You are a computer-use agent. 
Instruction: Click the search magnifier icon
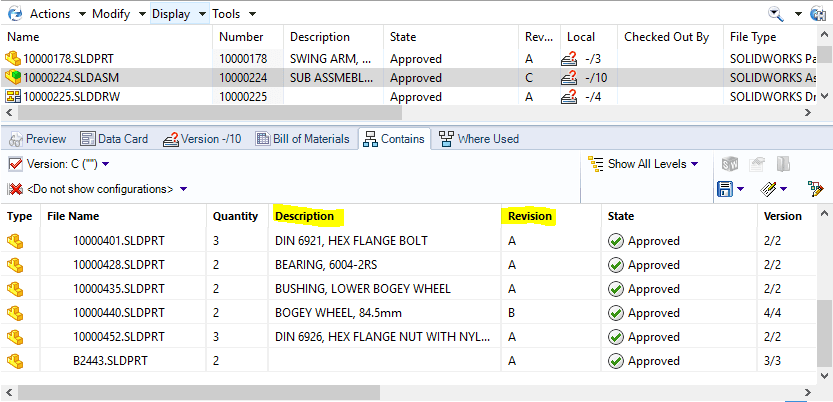coord(776,14)
